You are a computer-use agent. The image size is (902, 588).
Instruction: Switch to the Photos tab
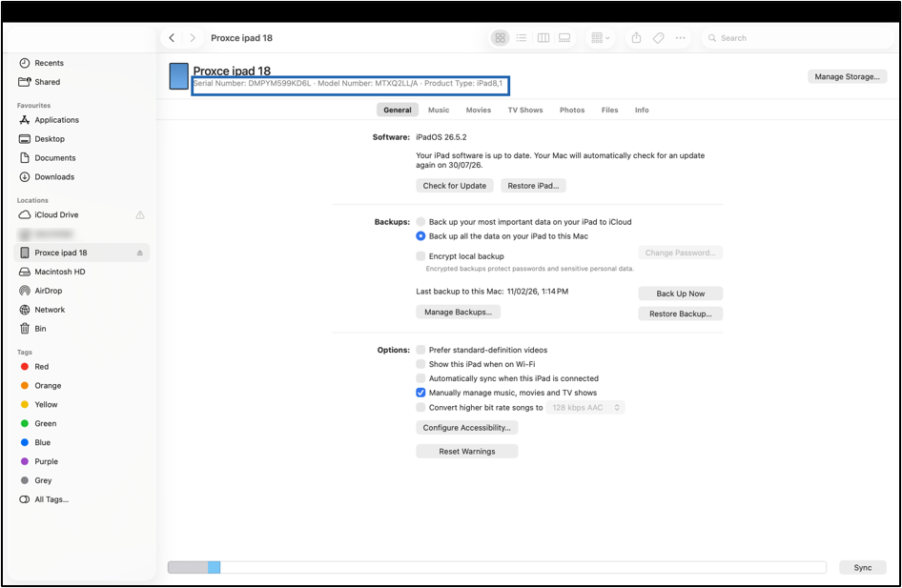pos(572,110)
